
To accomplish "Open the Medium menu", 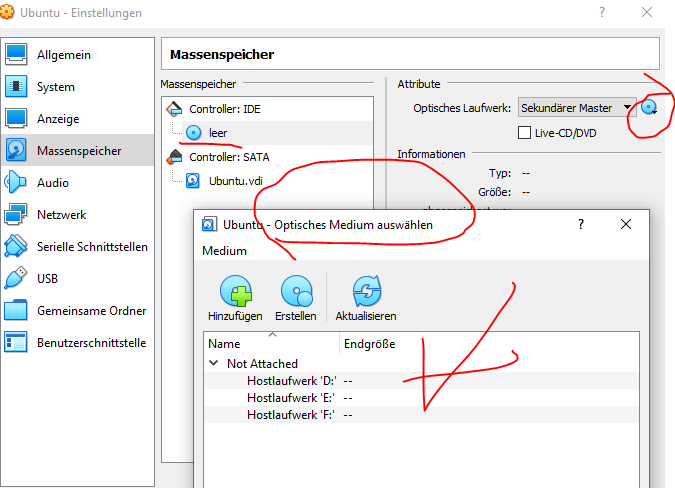I will [224, 250].
